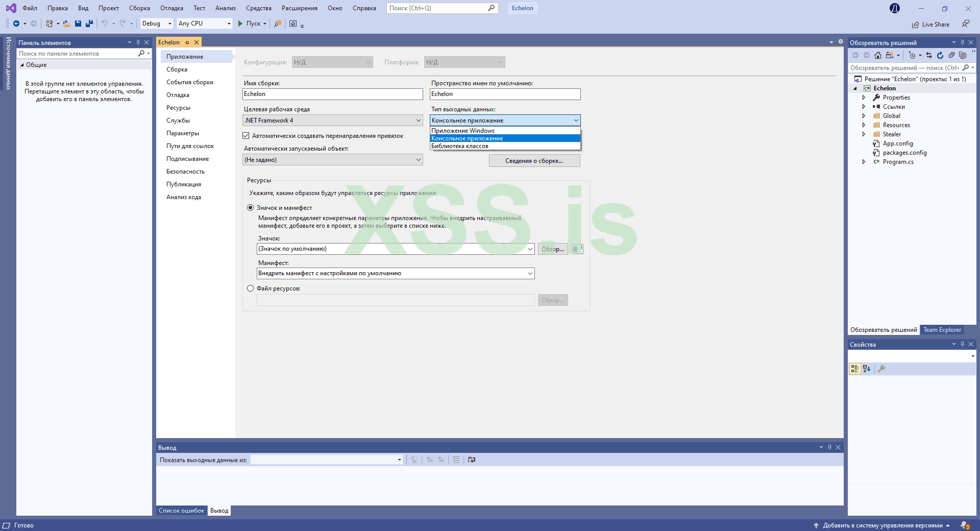Click the icon 'Обзор...' browse button
Viewport: 980px width, 531px height.
[x=553, y=249]
